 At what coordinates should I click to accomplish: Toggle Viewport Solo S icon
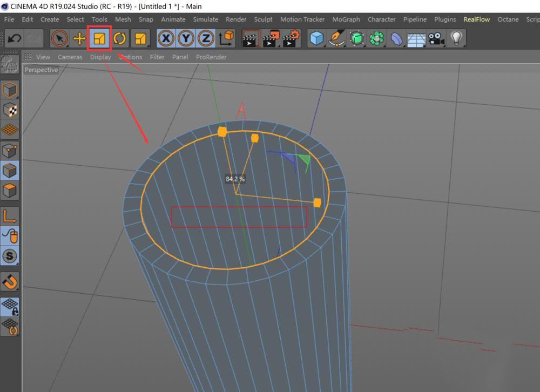coord(10,256)
